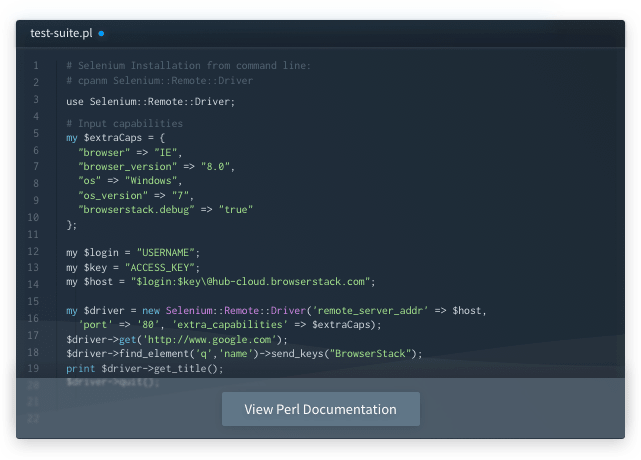The width and height of the screenshot is (641, 460).
Task: Click the 'use Selenium::Remote::Driver;' line
Action: click(150, 101)
